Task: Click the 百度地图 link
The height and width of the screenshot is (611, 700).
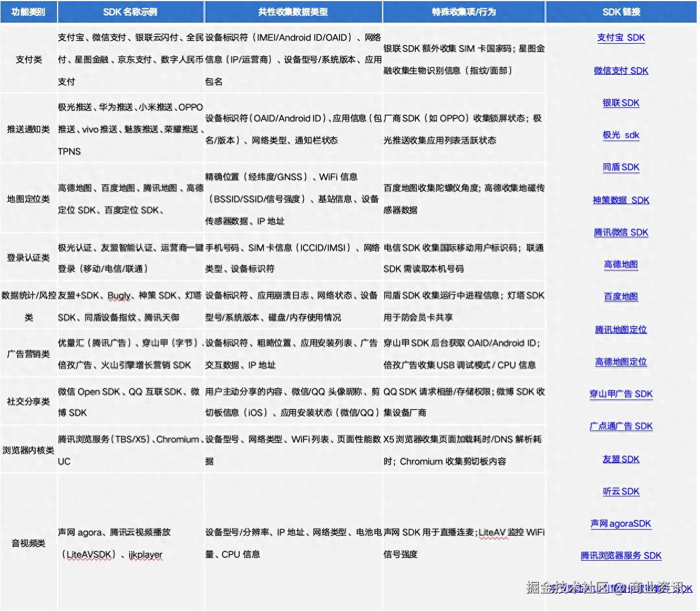Action: pos(621,297)
